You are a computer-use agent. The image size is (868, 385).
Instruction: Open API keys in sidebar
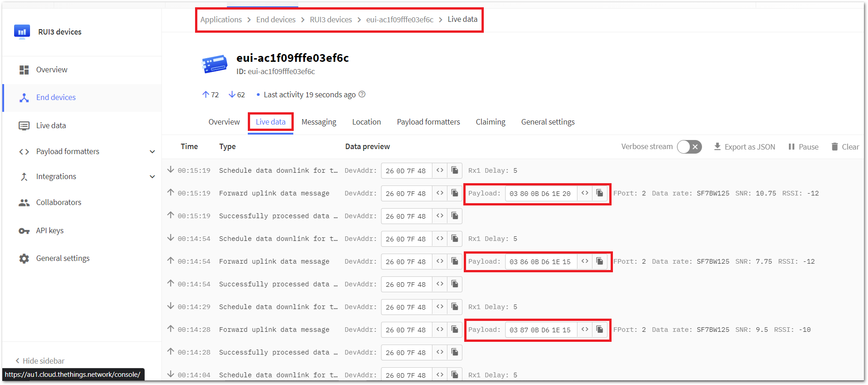click(50, 230)
